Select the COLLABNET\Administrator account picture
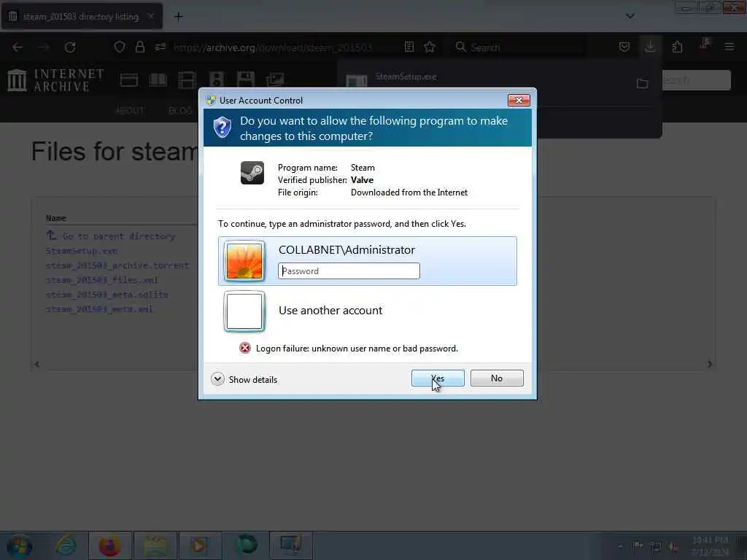Image resolution: width=747 pixels, height=560 pixels. 244,261
